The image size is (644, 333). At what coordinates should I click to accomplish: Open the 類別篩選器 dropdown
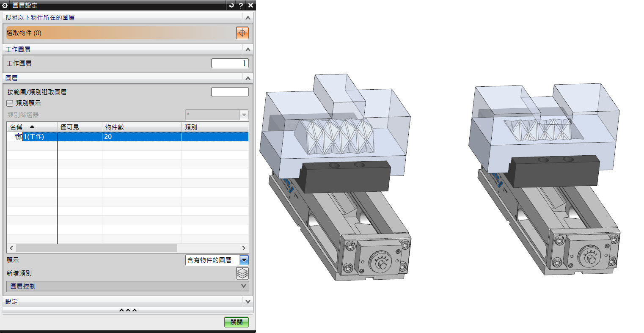(x=244, y=115)
